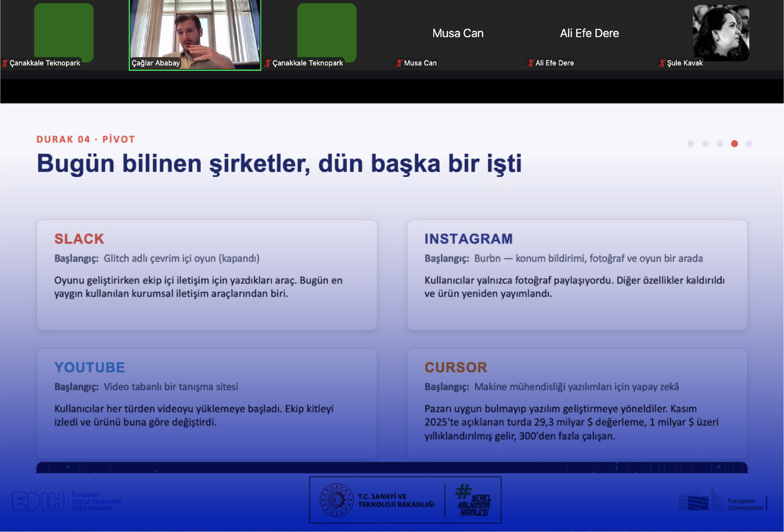Click Şule Kavak's muted microphone icon
Screen dimensions: 784x532
pyautogui.click(x=662, y=63)
